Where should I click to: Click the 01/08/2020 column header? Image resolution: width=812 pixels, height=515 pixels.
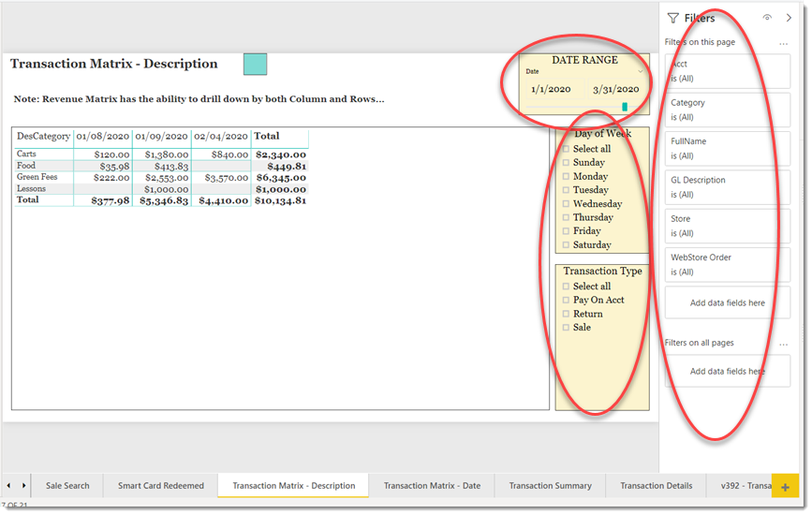[102, 137]
